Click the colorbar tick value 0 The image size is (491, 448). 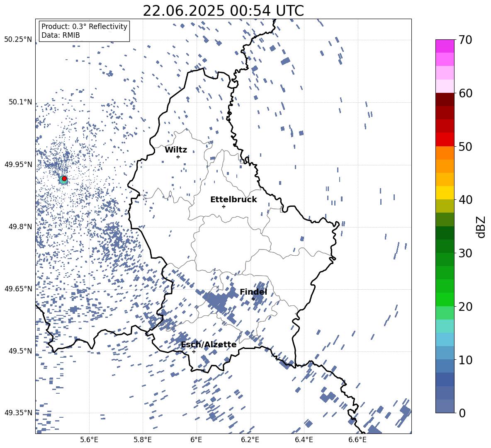pos(462,413)
